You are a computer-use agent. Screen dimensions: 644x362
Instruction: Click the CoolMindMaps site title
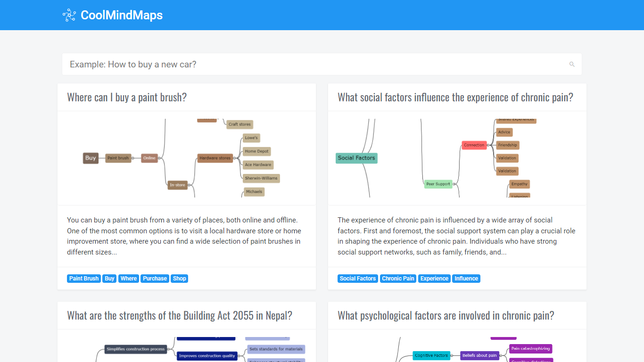pos(122,15)
